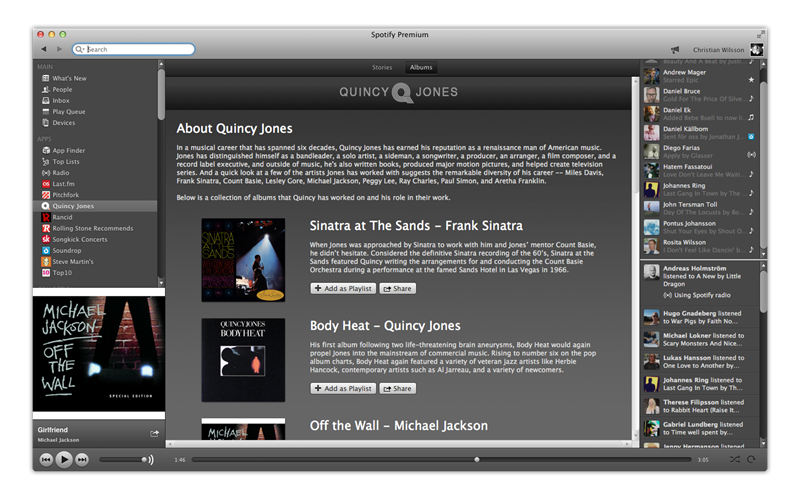This screenshot has height=500, width=800.
Task: Select the Albums tab
Action: tap(421, 68)
